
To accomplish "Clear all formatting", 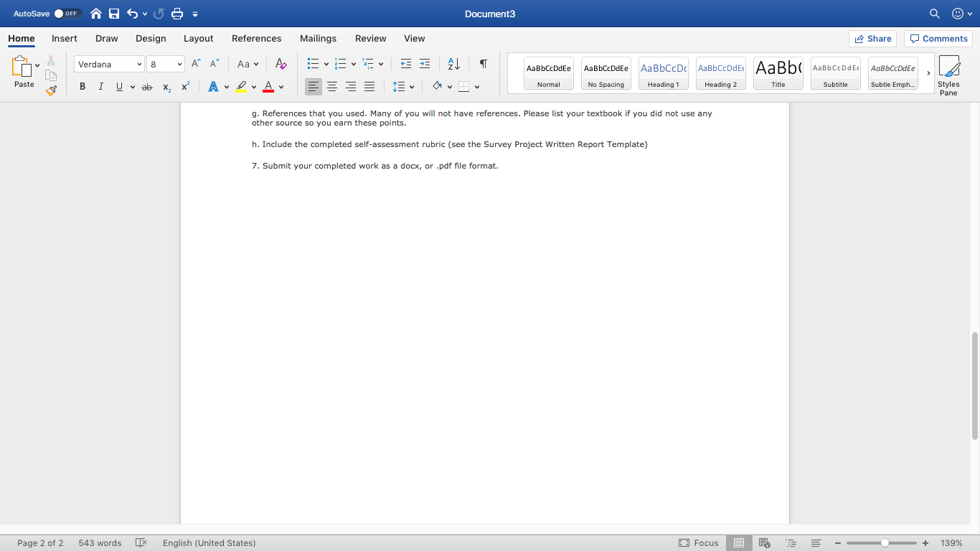I will [281, 64].
